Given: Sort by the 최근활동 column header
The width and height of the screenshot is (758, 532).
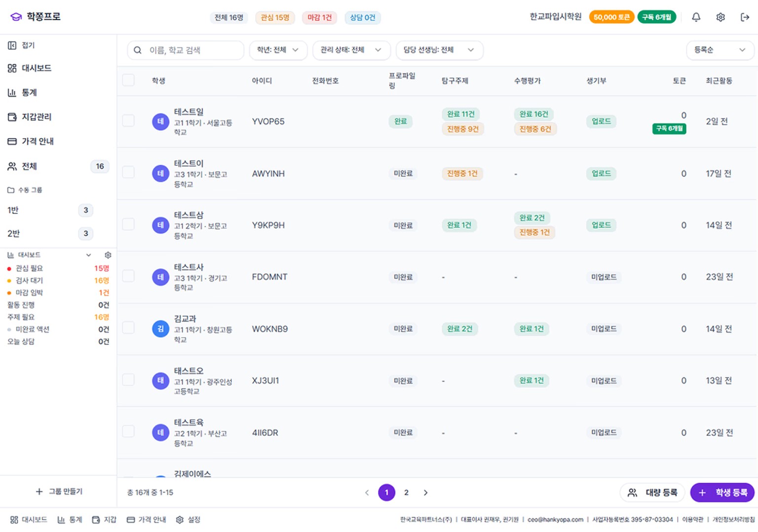Looking at the screenshot, I should (719, 81).
